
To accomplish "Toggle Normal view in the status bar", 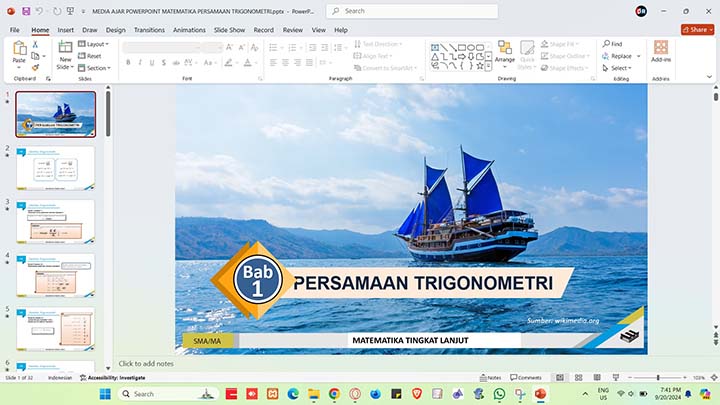I will point(560,377).
